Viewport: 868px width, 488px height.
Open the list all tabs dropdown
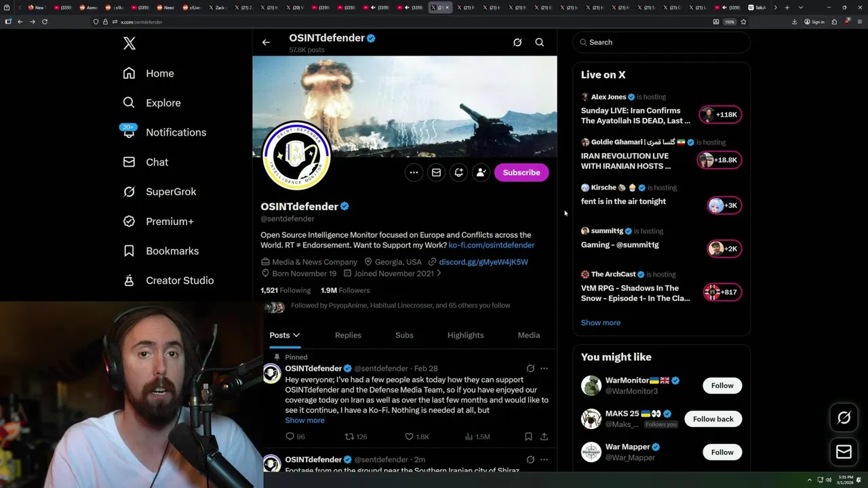tap(801, 7)
